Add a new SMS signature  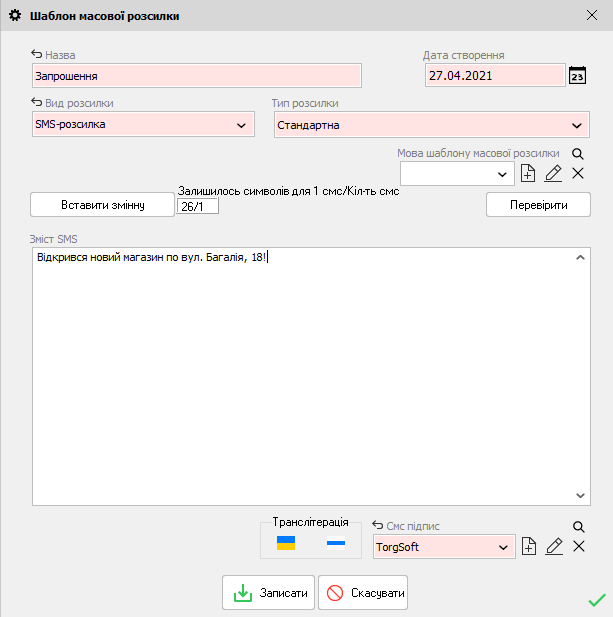coord(529,546)
